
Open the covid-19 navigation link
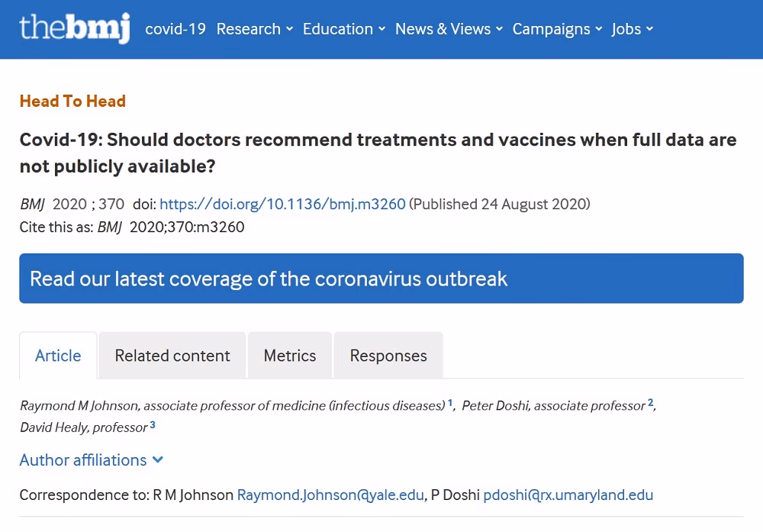(x=175, y=29)
